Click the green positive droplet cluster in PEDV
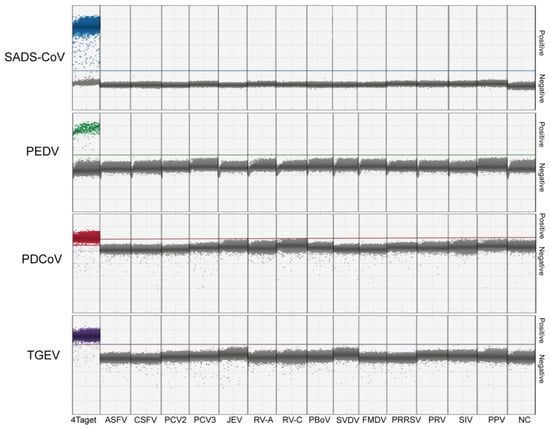 pyautogui.click(x=86, y=128)
